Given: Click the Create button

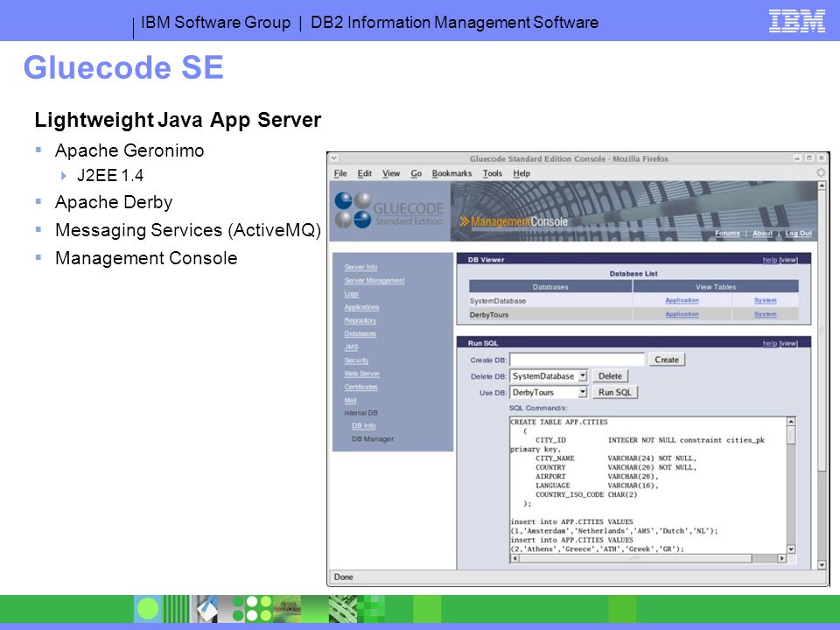Looking at the screenshot, I should click(667, 360).
